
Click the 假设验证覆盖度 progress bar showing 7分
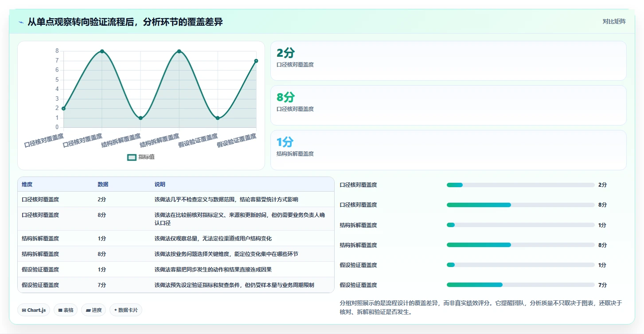pos(521,285)
